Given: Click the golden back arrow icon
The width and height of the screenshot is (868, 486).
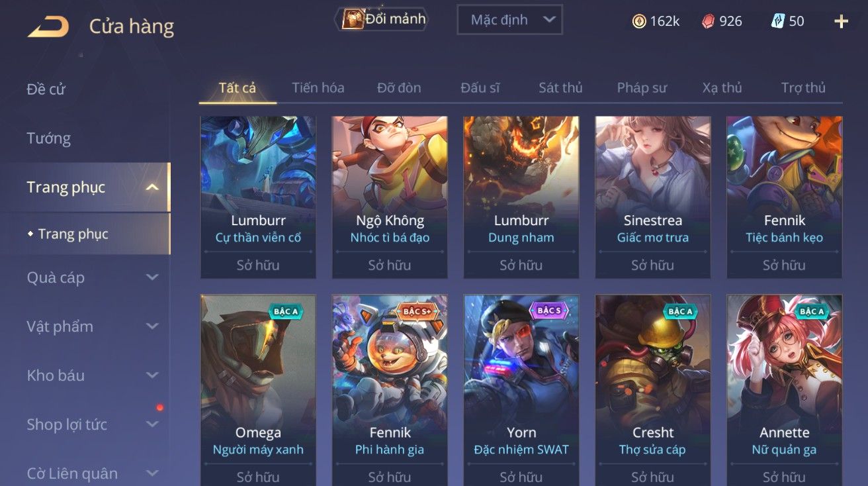Looking at the screenshot, I should click(48, 27).
